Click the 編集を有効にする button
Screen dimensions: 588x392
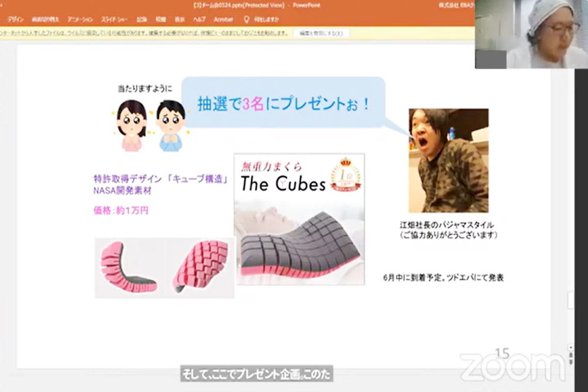321,33
